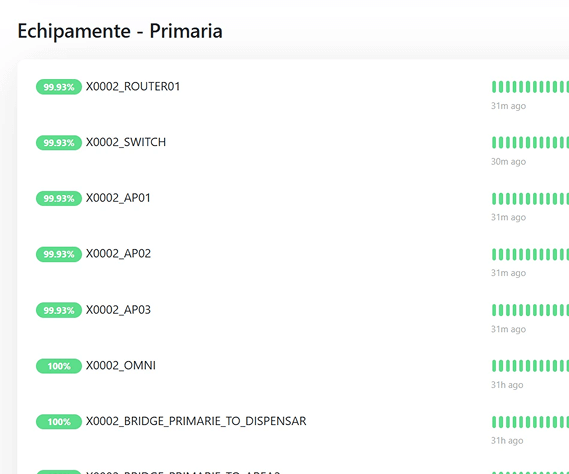Click the uptime badge for X0002_AP02
569x474 pixels.
coord(59,254)
